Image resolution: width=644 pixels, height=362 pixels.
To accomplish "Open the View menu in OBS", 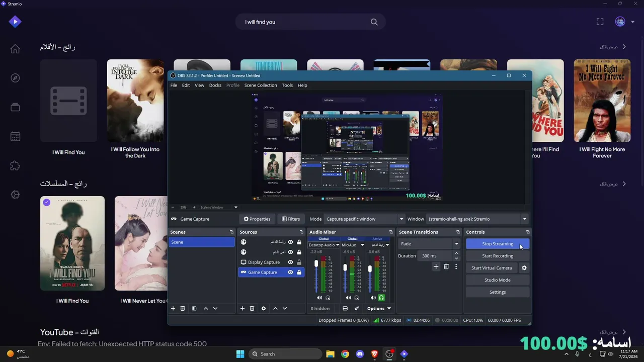I will coord(199,85).
